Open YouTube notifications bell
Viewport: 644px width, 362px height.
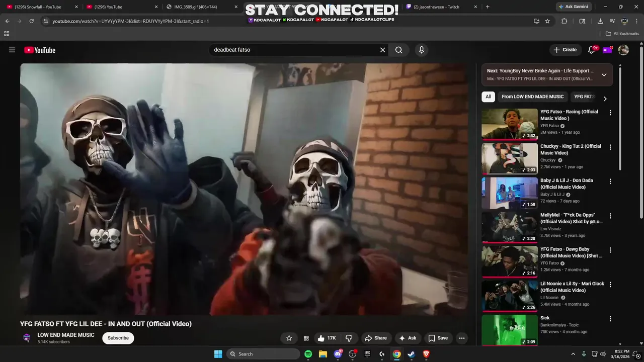click(592, 50)
